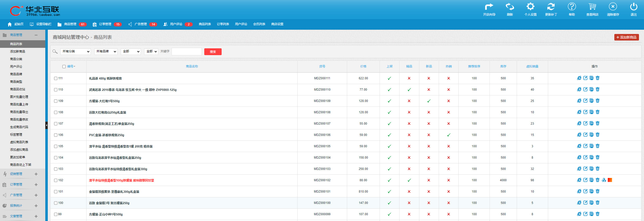Tick the checkbox for product 108

coord(56,112)
